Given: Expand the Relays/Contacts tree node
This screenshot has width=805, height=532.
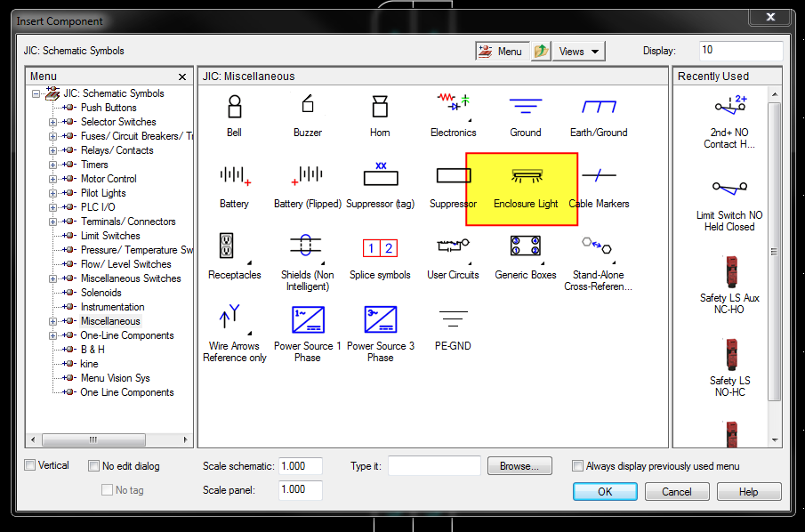Looking at the screenshot, I should (x=52, y=151).
